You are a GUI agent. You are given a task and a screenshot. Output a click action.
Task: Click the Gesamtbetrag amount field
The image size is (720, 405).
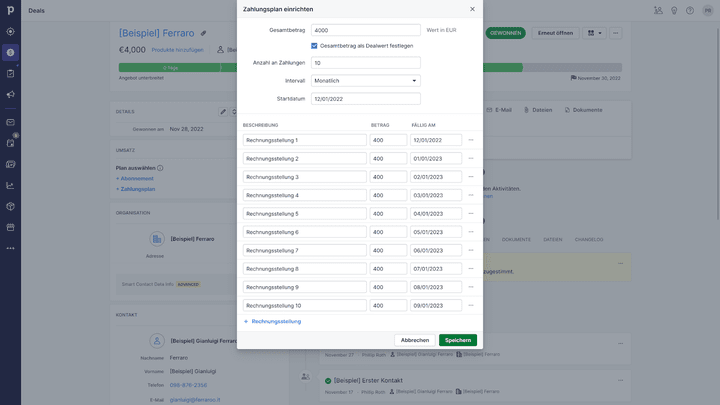(x=365, y=30)
